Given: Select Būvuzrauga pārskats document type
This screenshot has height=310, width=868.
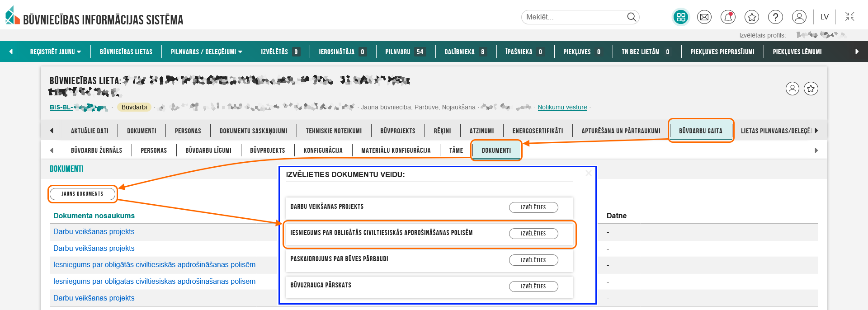Looking at the screenshot, I should click(533, 287).
